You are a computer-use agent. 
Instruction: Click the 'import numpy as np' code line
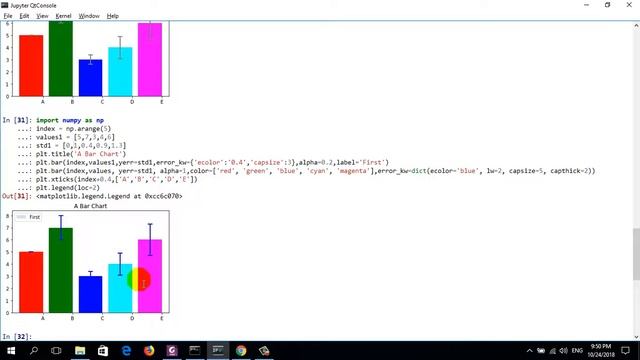70,120
